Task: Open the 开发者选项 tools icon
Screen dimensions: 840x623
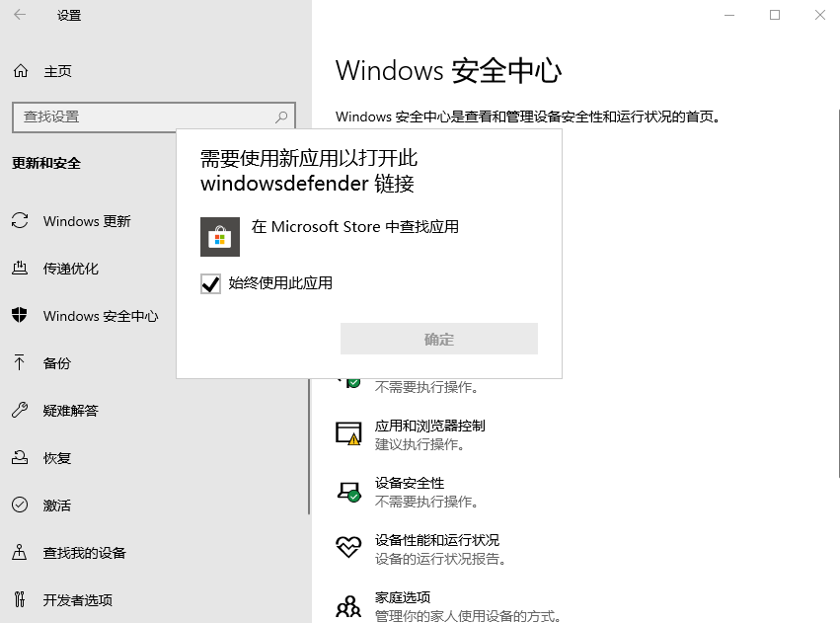Action: point(20,599)
